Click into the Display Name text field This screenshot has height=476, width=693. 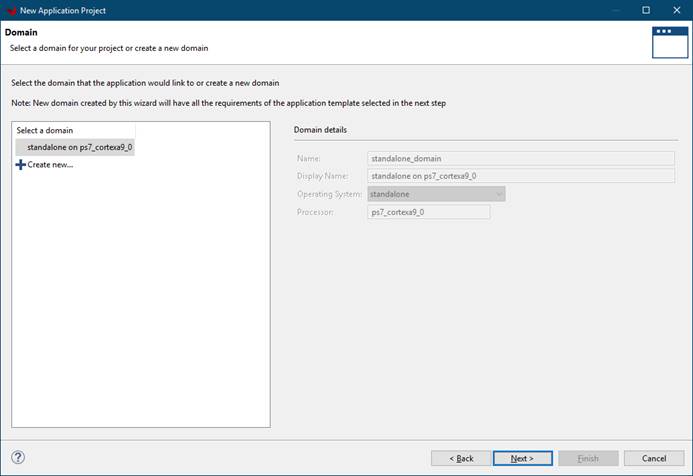pyautogui.click(x=520, y=176)
